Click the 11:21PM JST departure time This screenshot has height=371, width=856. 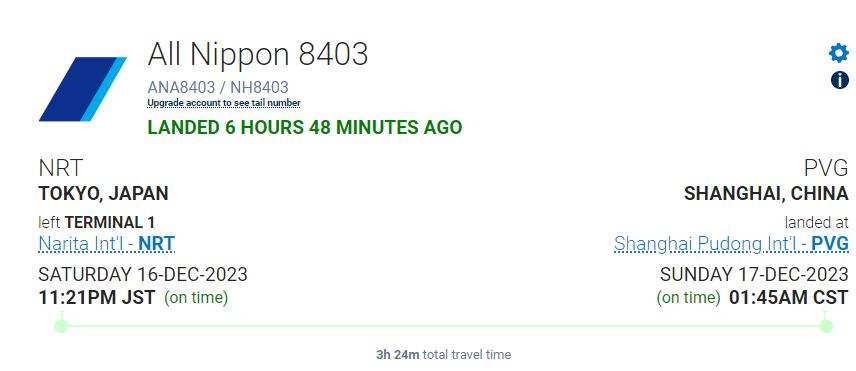click(x=97, y=298)
